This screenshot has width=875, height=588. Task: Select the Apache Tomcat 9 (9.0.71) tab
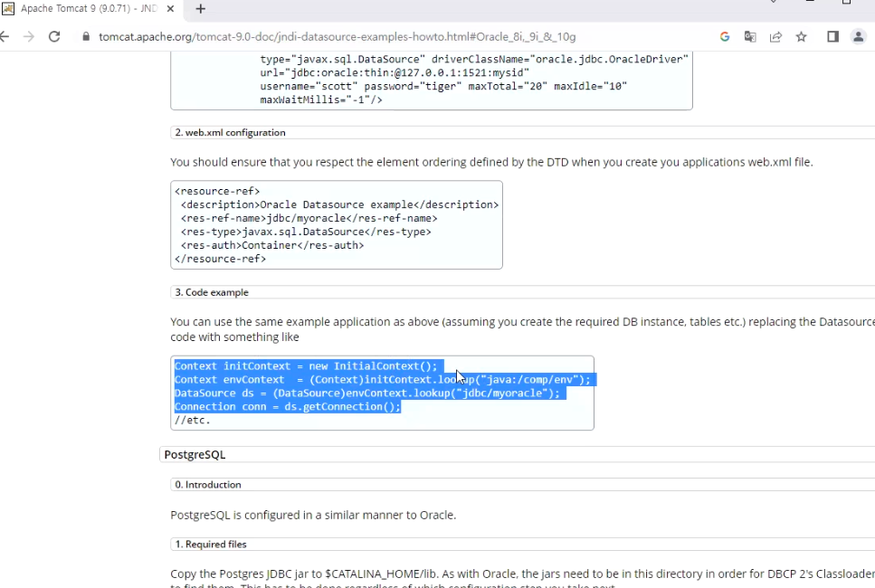point(90,9)
